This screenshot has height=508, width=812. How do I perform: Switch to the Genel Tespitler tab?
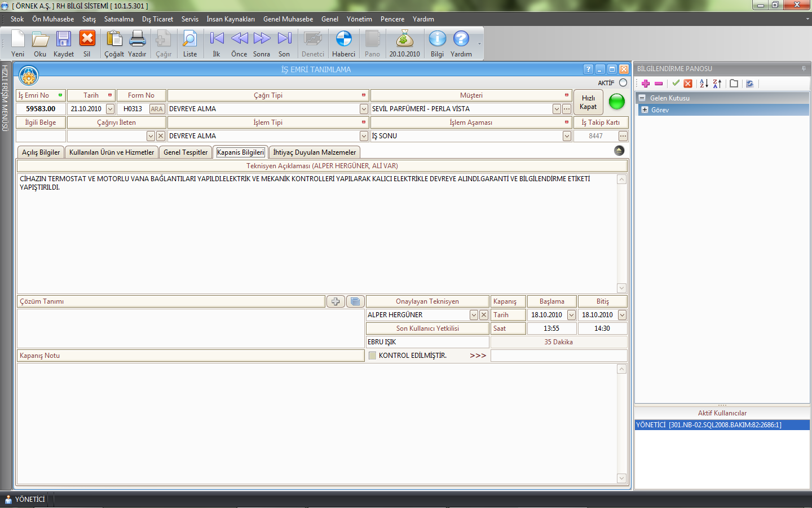tap(186, 152)
